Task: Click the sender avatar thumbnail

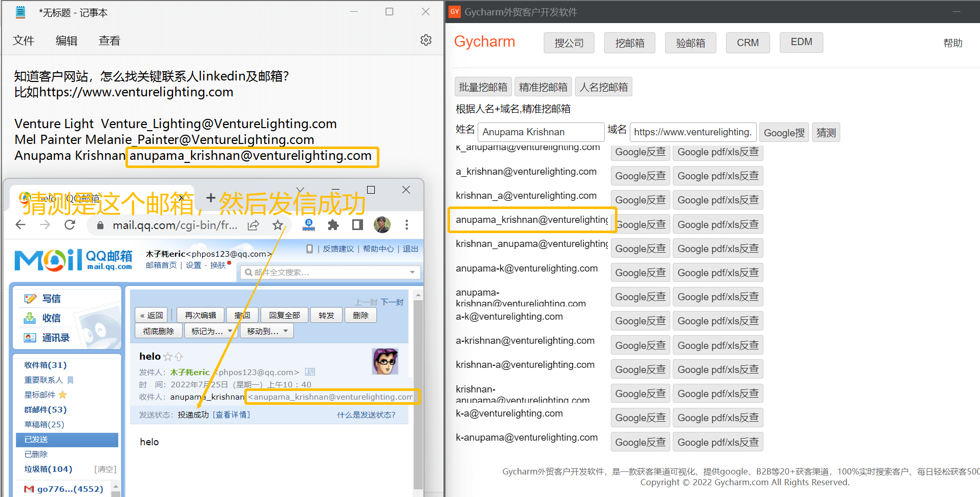Action: click(x=386, y=361)
